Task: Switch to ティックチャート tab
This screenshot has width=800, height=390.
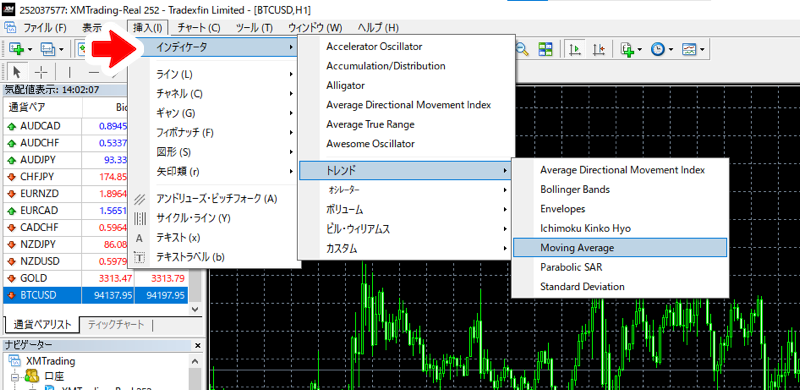Action: [116, 325]
